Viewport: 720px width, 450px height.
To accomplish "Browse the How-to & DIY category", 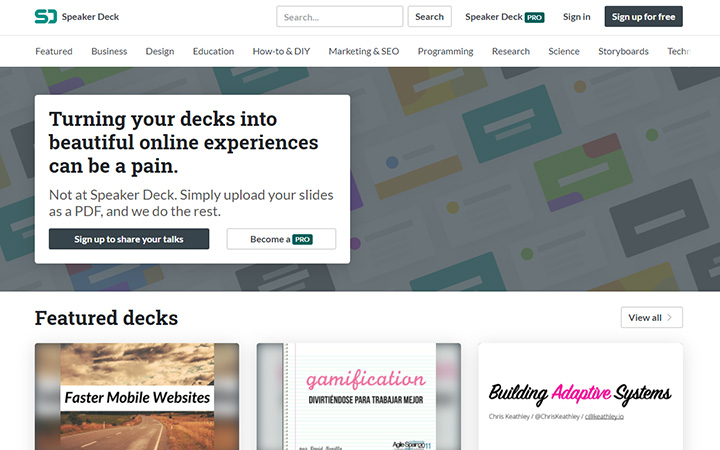I will [x=281, y=51].
